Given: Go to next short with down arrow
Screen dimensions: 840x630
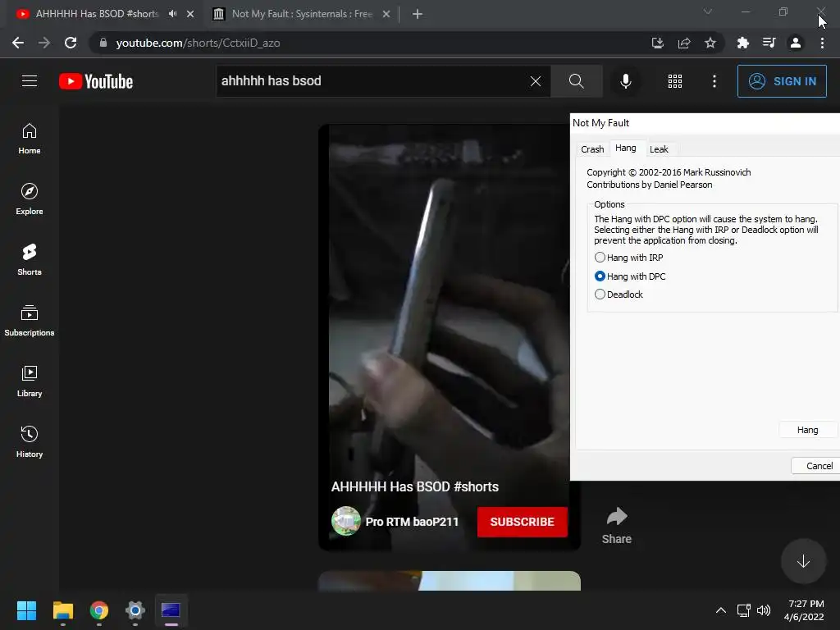Looking at the screenshot, I should click(803, 561).
